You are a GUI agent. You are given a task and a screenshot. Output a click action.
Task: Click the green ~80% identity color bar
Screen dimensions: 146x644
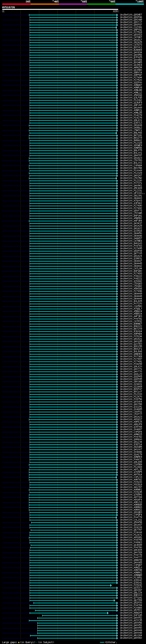[101, 4]
